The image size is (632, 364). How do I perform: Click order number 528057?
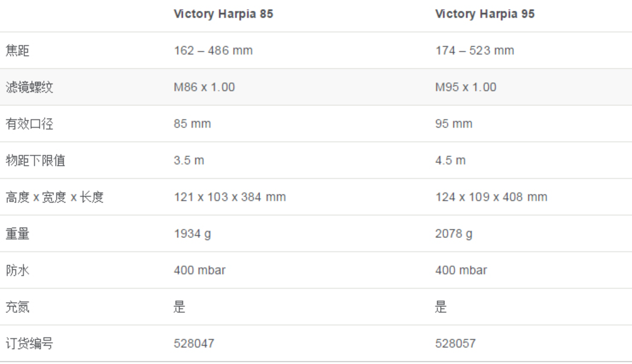coord(455,344)
